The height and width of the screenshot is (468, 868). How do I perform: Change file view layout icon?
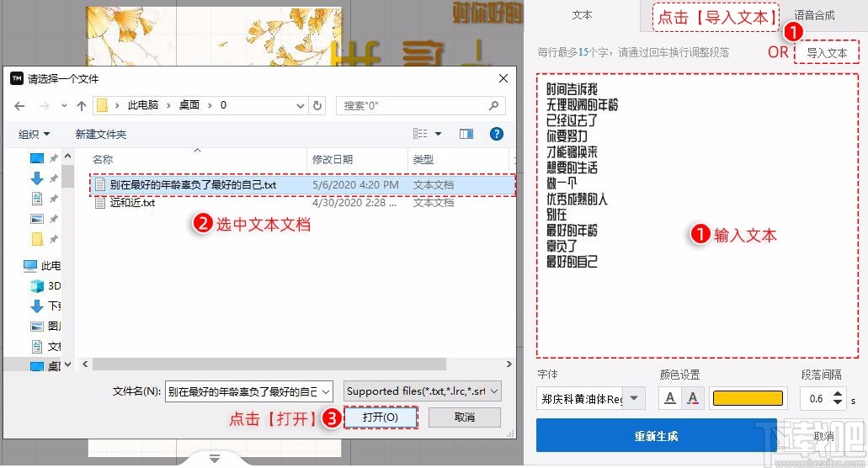[420, 133]
